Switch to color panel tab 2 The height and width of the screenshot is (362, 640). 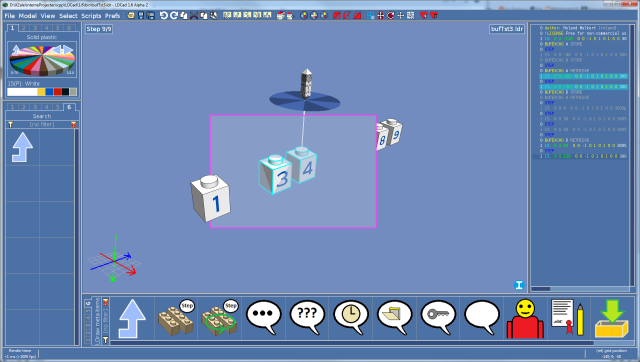coord(24,28)
